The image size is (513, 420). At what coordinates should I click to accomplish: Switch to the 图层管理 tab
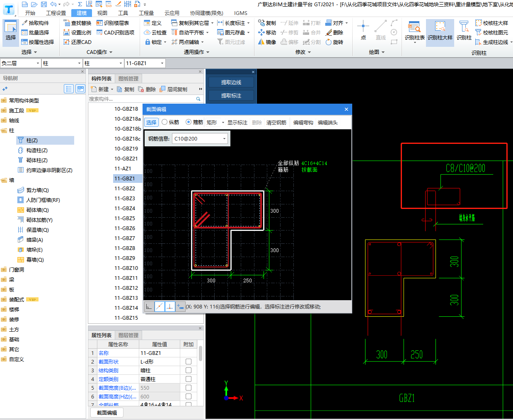click(x=128, y=335)
